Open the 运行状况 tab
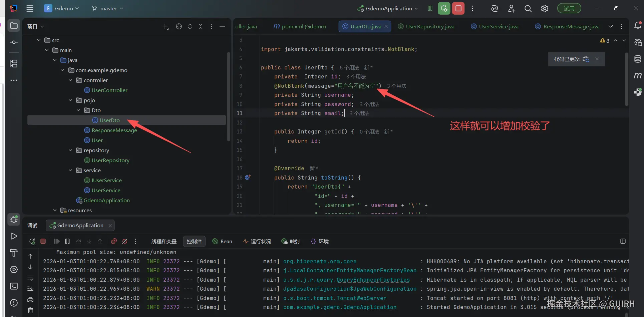Screen dimensions: 644x317 [257, 241]
